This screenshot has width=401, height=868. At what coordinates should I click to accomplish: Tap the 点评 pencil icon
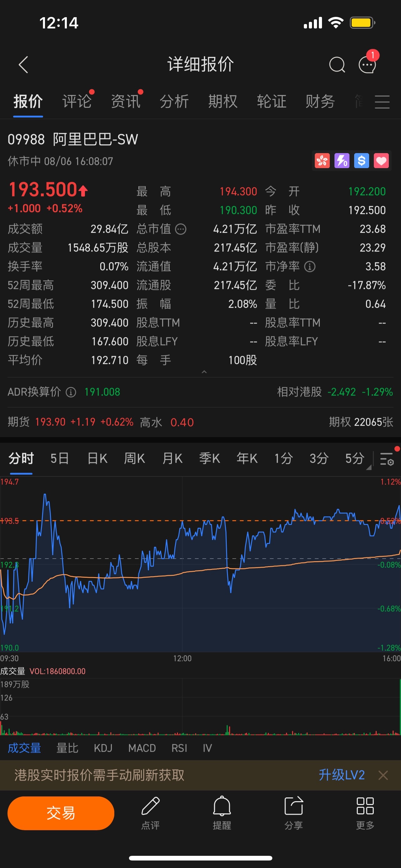[151, 813]
